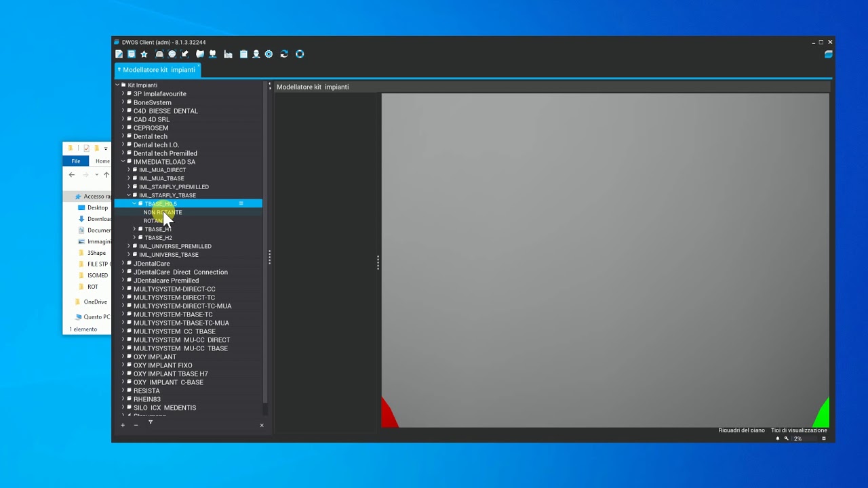Click Explorer back arrow button

(72, 175)
